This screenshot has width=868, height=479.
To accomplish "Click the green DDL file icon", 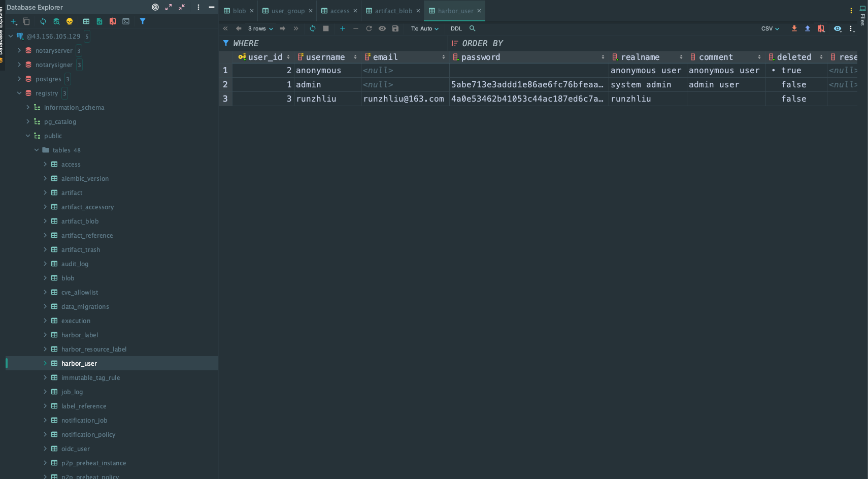I will click(99, 21).
